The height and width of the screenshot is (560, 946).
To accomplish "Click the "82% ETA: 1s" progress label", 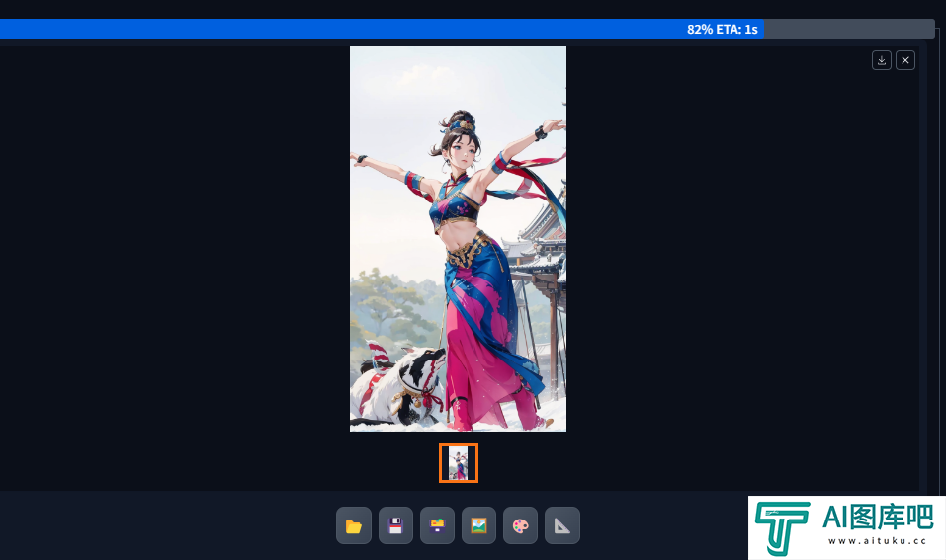I will tap(722, 29).
